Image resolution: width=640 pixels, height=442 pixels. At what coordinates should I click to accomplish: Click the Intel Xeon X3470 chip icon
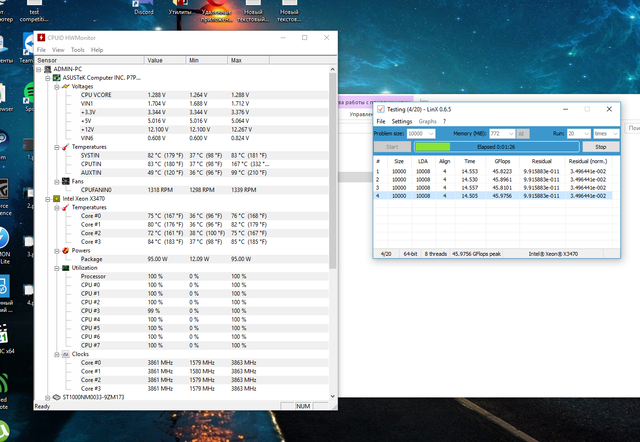57,199
